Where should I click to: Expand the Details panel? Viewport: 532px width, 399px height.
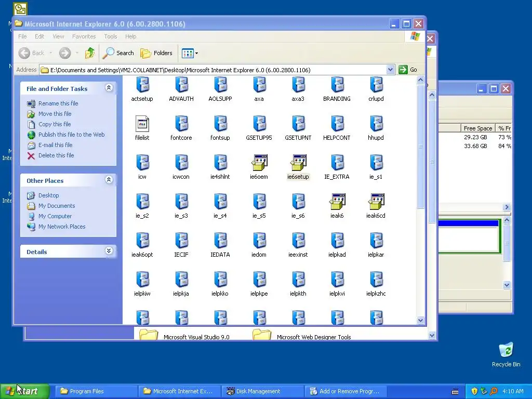[109, 251]
